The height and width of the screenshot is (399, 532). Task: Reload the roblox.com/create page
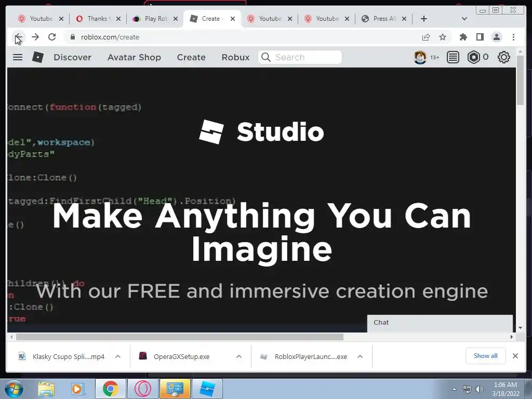[x=52, y=37]
